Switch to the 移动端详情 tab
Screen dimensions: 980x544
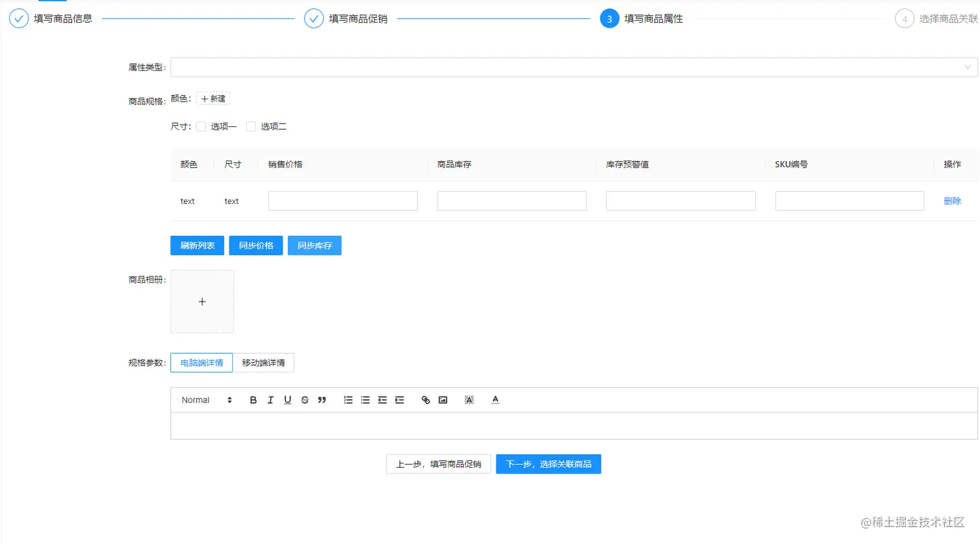(263, 363)
